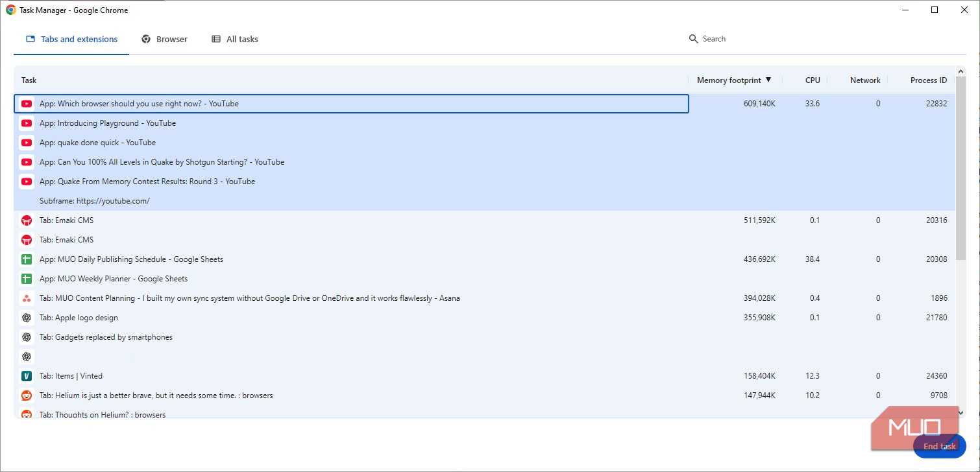
Task: Click YouTube icon for "Can You 100% All Levels"
Action: [27, 162]
